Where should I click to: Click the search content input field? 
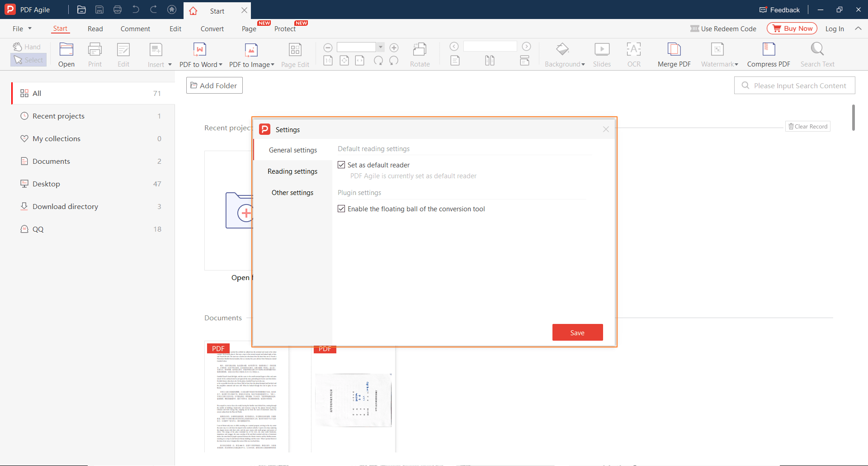pyautogui.click(x=794, y=86)
